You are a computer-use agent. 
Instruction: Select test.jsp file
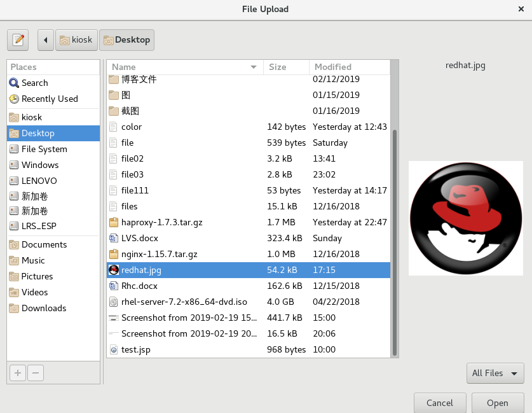click(249, 350)
